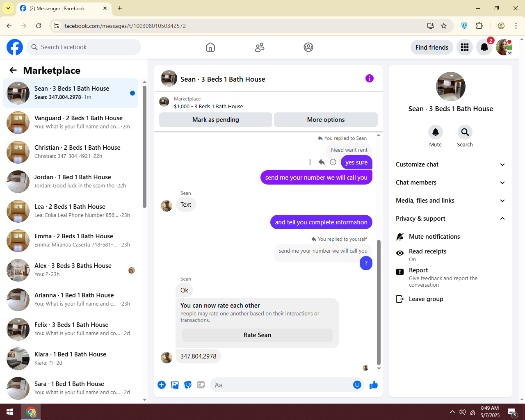This screenshot has height=420, width=525.
Task: Open Chrome tab search dropdown arrow
Action: pos(8,8)
